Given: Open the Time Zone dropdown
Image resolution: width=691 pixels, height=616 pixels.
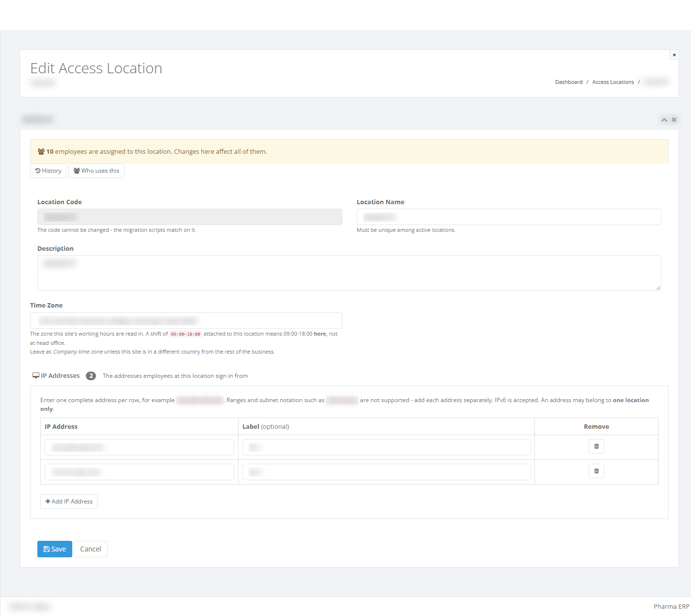Looking at the screenshot, I should tap(186, 321).
